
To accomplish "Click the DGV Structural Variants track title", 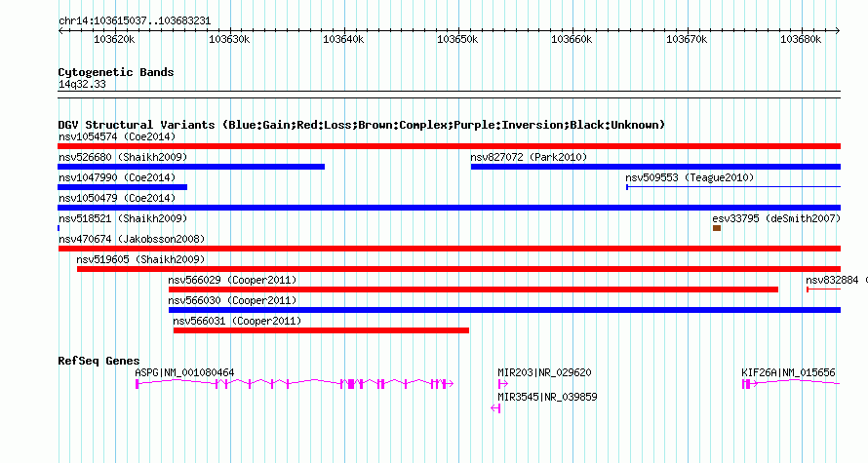I will pyautogui.click(x=361, y=125).
